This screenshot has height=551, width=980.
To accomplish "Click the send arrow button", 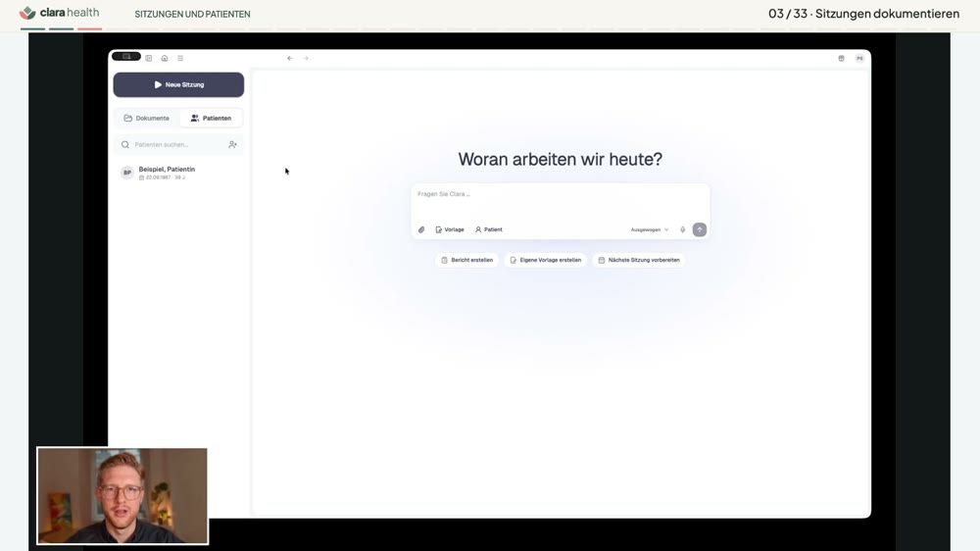I will pyautogui.click(x=700, y=229).
